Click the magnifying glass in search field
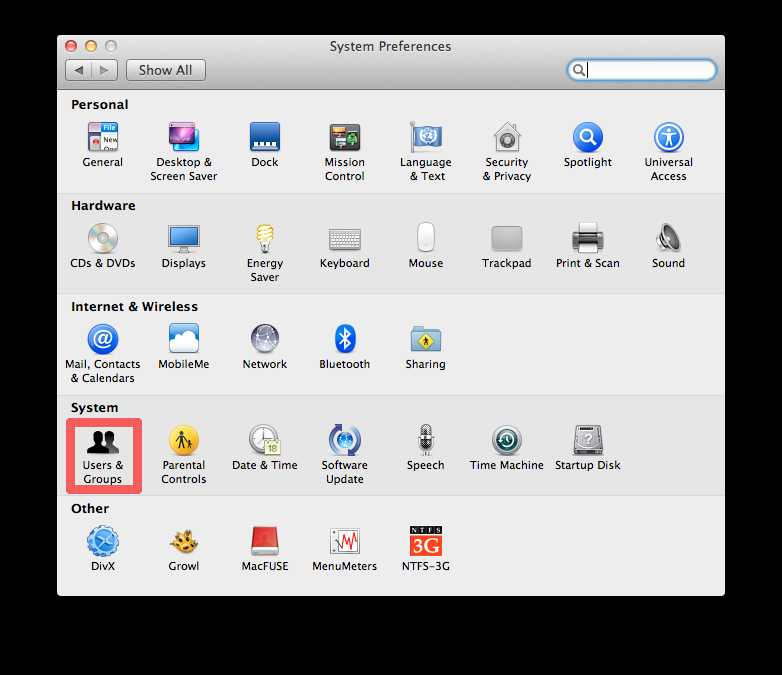This screenshot has width=782, height=675. 579,70
